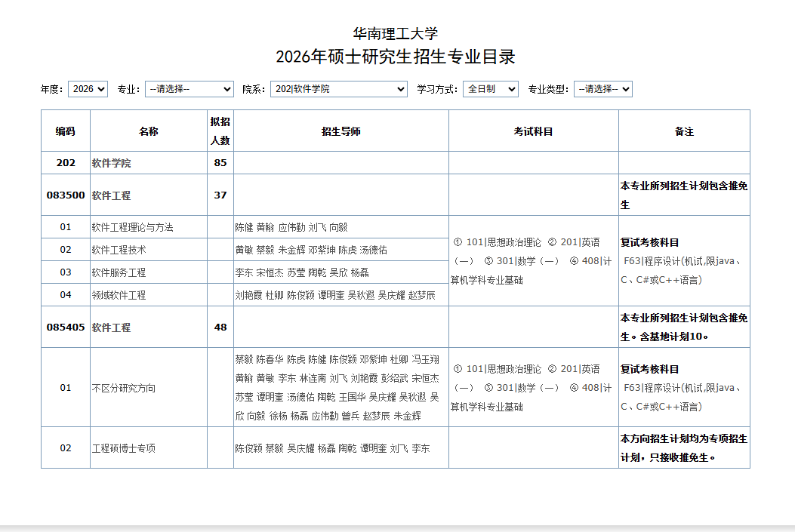The width and height of the screenshot is (795, 532).
Task: Select the code cell 083500
Action: point(66,195)
